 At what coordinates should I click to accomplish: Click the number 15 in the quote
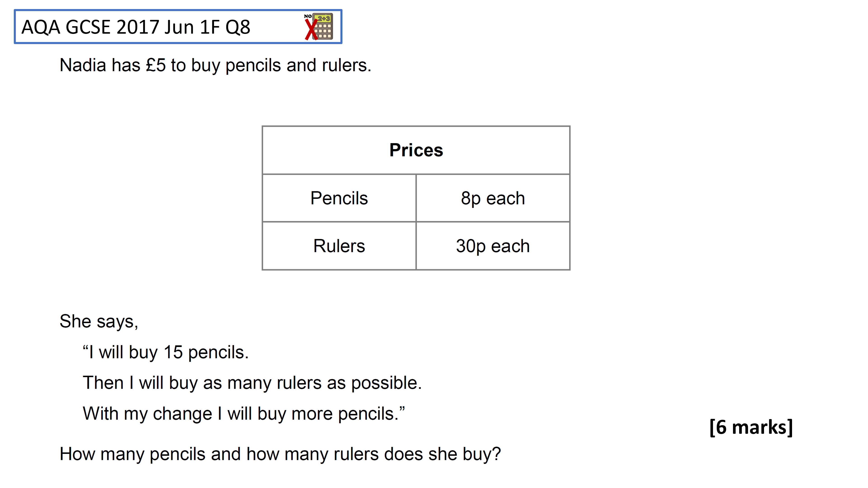pyautogui.click(x=173, y=352)
